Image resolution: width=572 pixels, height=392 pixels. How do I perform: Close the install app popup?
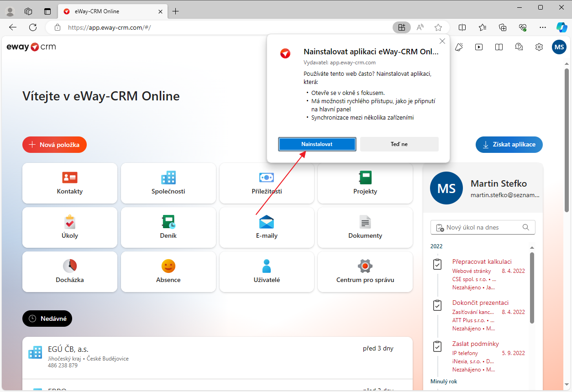coord(442,41)
